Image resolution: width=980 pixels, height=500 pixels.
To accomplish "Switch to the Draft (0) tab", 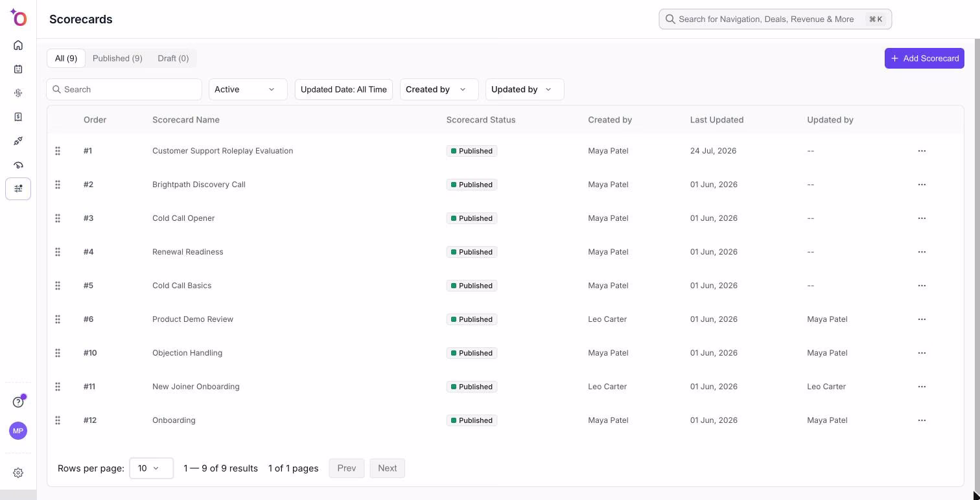I will click(x=173, y=58).
